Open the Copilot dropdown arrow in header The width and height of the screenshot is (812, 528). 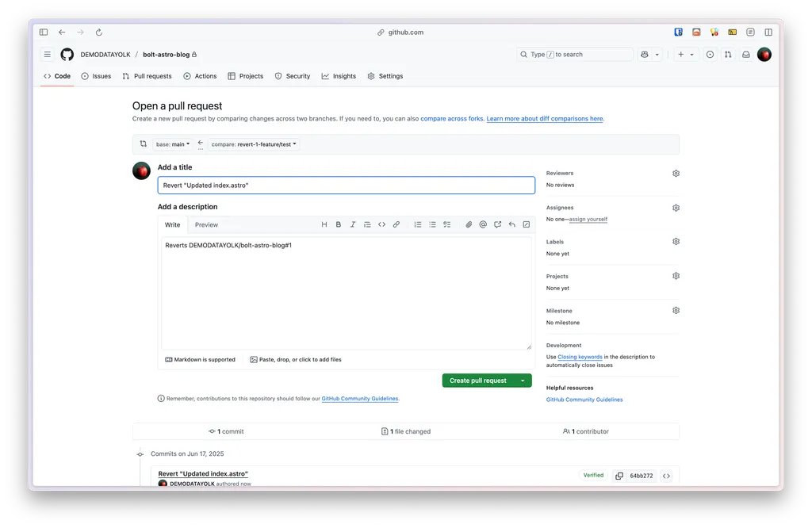[x=657, y=55]
